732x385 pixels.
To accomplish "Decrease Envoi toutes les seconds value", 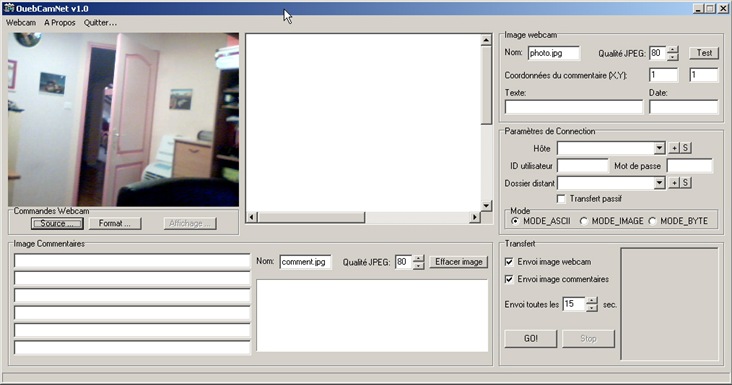I will (x=591, y=308).
